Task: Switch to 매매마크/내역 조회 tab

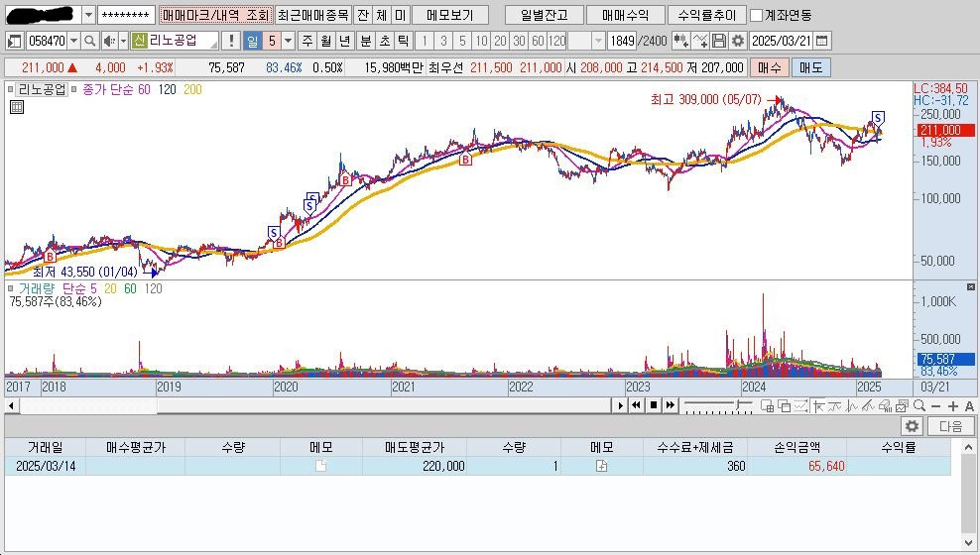Action: 215,16
